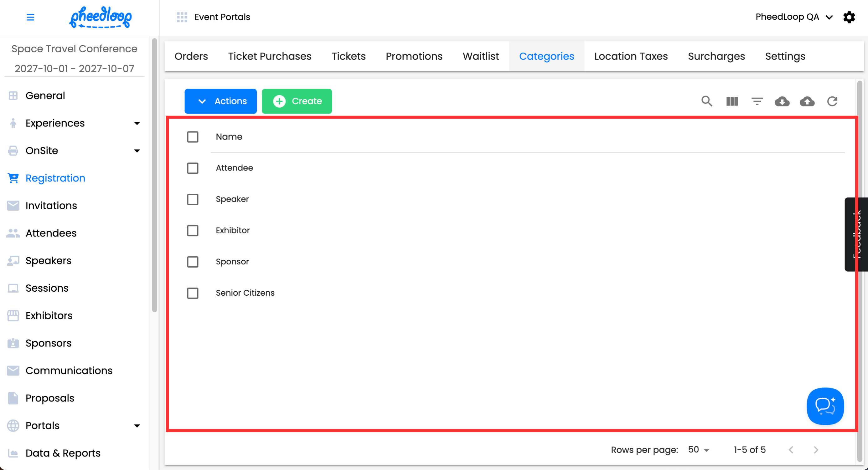This screenshot has height=470, width=868.
Task: Switch to the Promotions tab
Action: (414, 56)
